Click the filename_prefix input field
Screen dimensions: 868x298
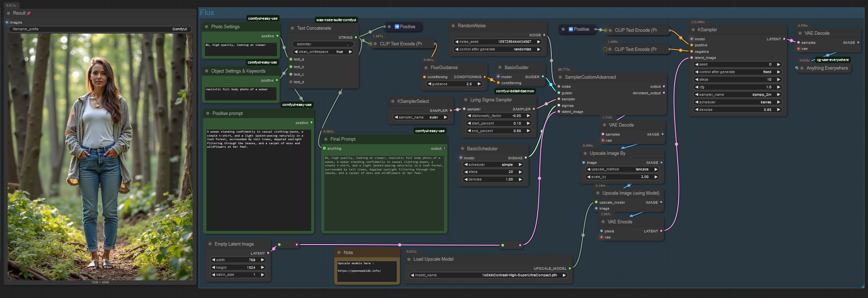click(100, 29)
